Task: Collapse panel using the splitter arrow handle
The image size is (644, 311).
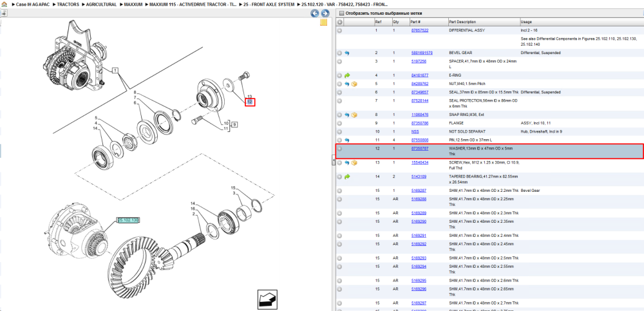Action: tap(333, 162)
